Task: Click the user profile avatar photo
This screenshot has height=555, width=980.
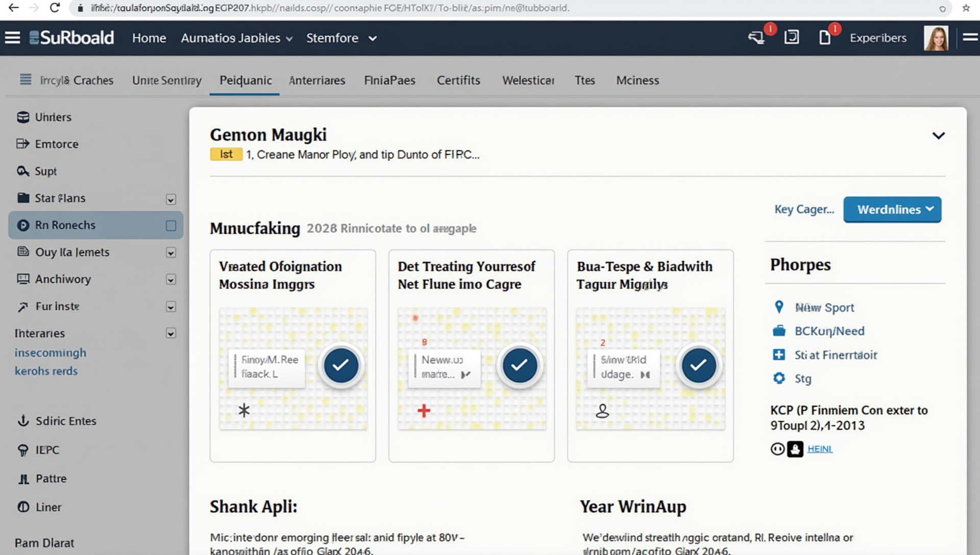Action: click(x=936, y=38)
